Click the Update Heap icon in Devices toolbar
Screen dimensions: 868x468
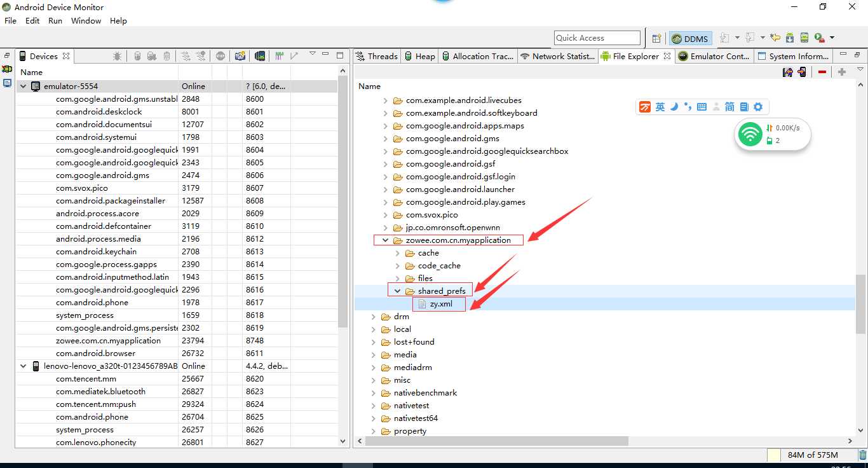tap(137, 56)
